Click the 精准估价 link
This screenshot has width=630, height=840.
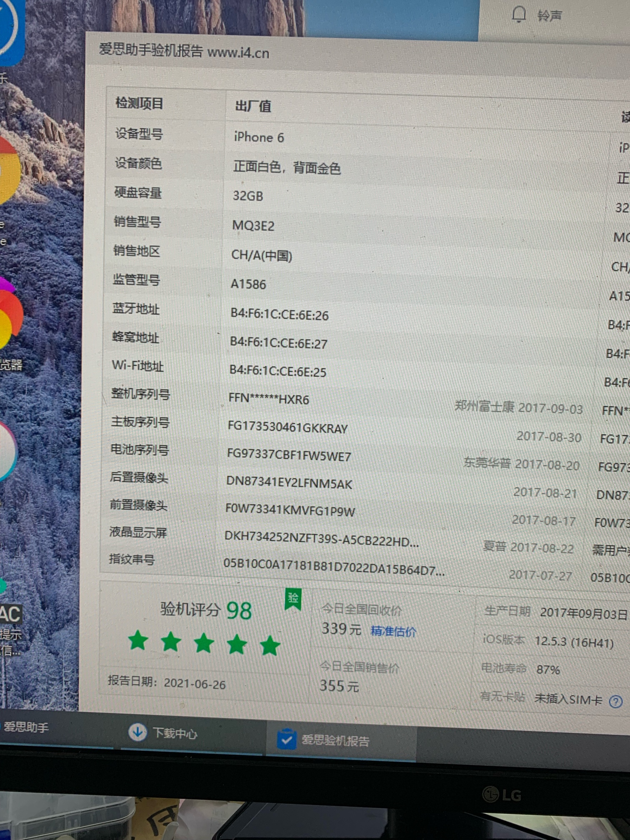393,631
